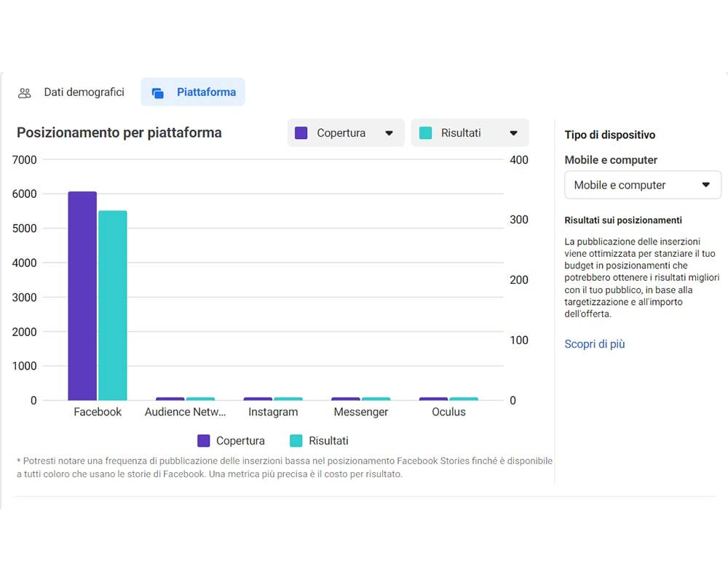Image resolution: width=728 pixels, height=582 pixels.
Task: Expand the Risultati metric dropdown arrow
Action: pos(513,133)
